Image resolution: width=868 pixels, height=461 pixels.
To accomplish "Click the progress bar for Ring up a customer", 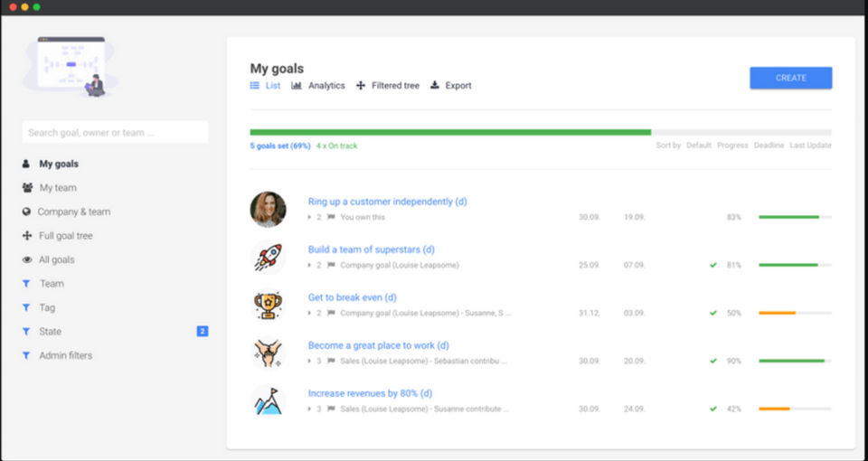I will tap(795, 217).
